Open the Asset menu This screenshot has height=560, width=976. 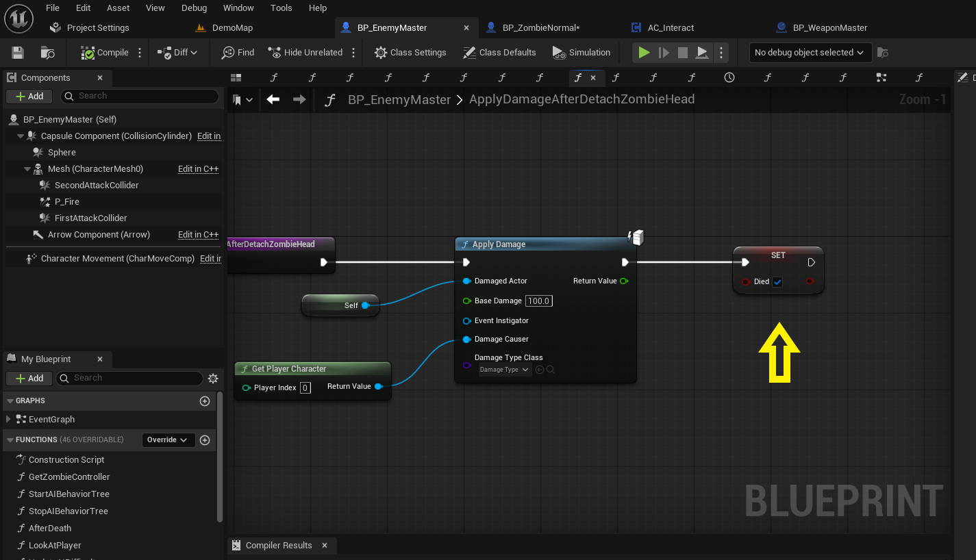(x=118, y=8)
